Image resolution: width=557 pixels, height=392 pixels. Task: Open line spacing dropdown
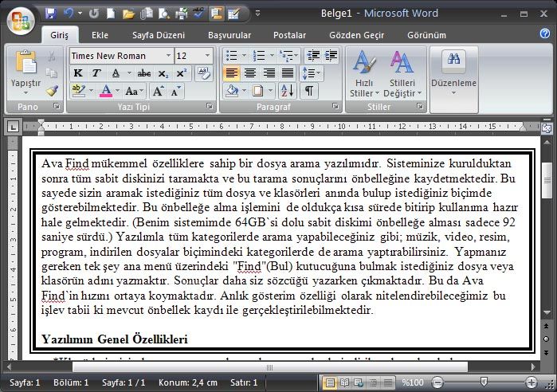tap(312, 73)
